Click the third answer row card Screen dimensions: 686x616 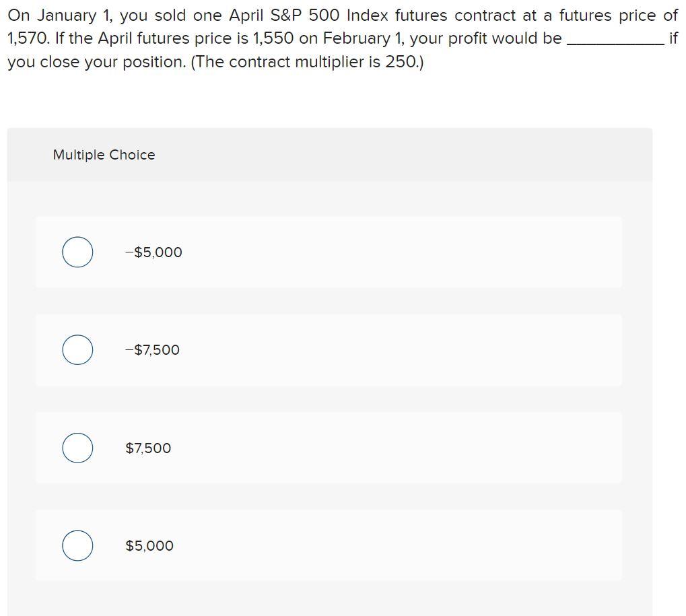(x=328, y=447)
